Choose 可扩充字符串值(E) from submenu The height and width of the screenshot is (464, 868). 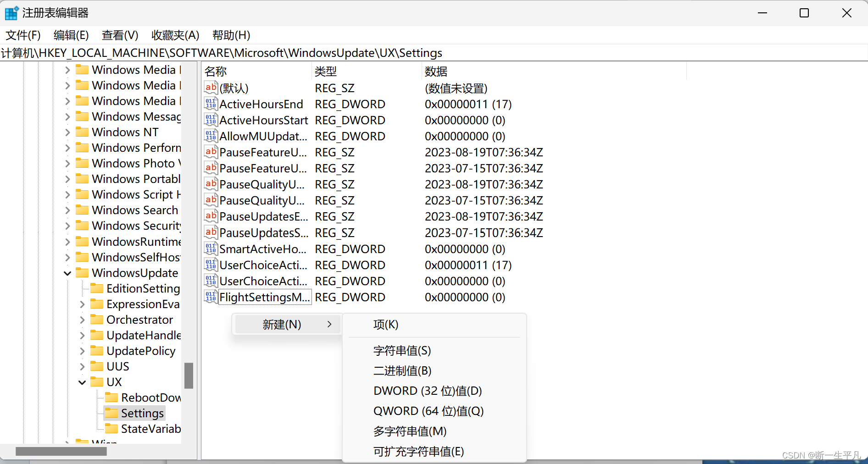[x=434, y=451]
